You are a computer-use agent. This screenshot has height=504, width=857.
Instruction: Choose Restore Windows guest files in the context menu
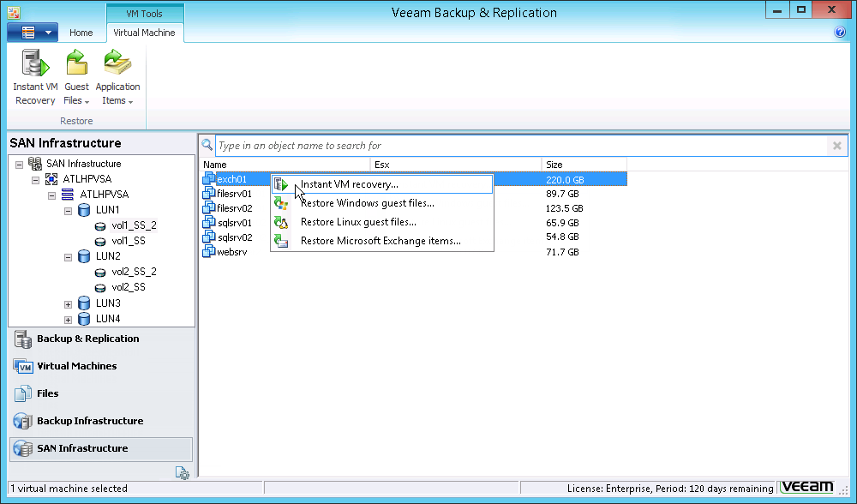[x=382, y=203]
